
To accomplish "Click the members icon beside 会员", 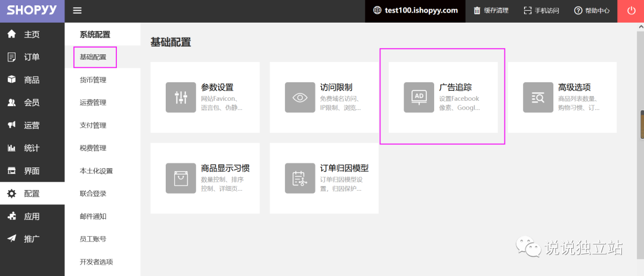I will coord(12,103).
